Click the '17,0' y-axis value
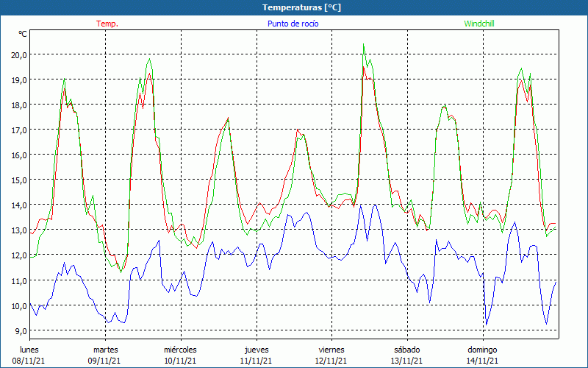Screen dimensions: 588x368 point(20,130)
